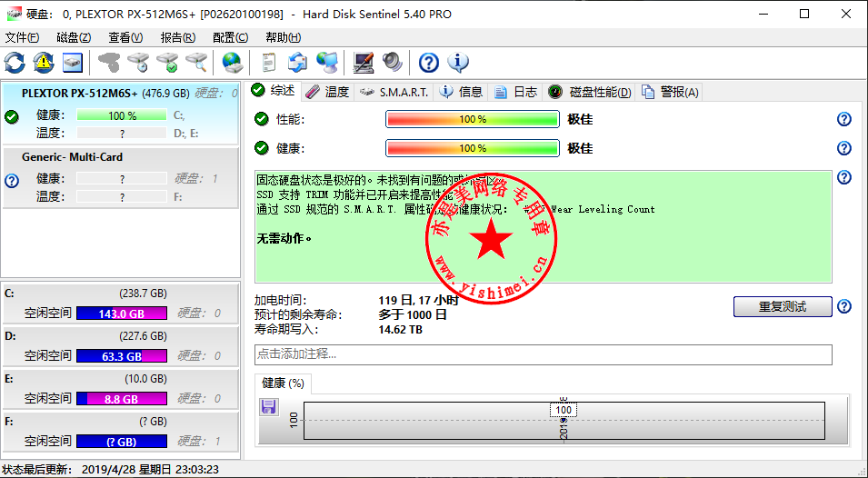Click the monitor with screwdriver configuration icon

click(364, 63)
